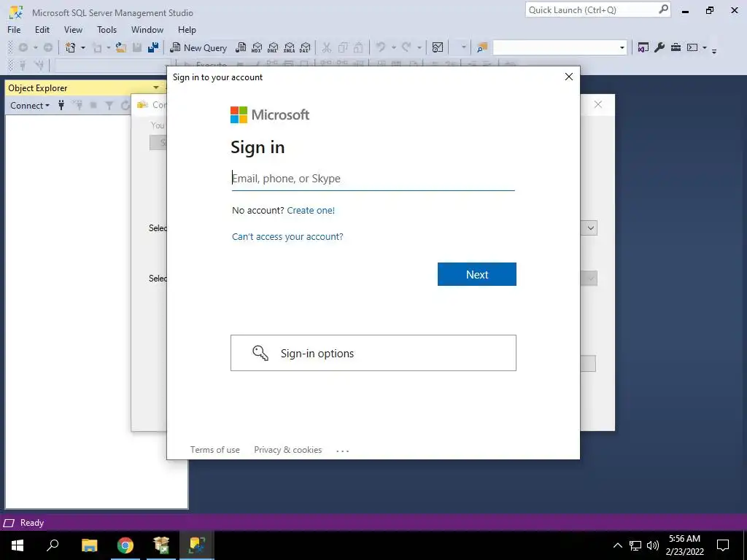Viewport: 747px width, 560px height.
Task: Open the Activity Monitor icon
Action: [438, 47]
